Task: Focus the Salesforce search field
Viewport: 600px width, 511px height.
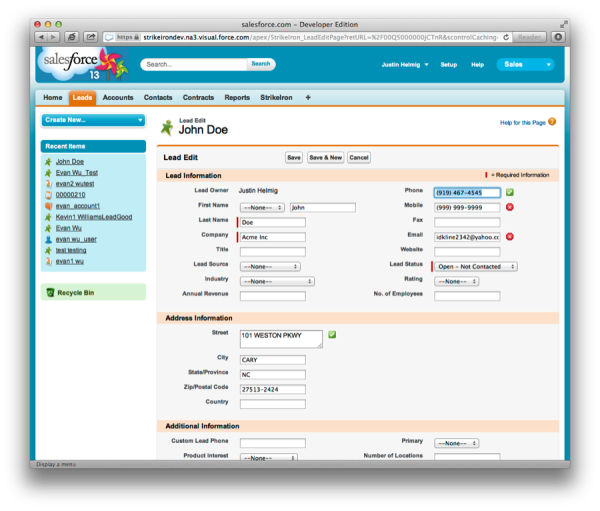Action: click(x=194, y=64)
